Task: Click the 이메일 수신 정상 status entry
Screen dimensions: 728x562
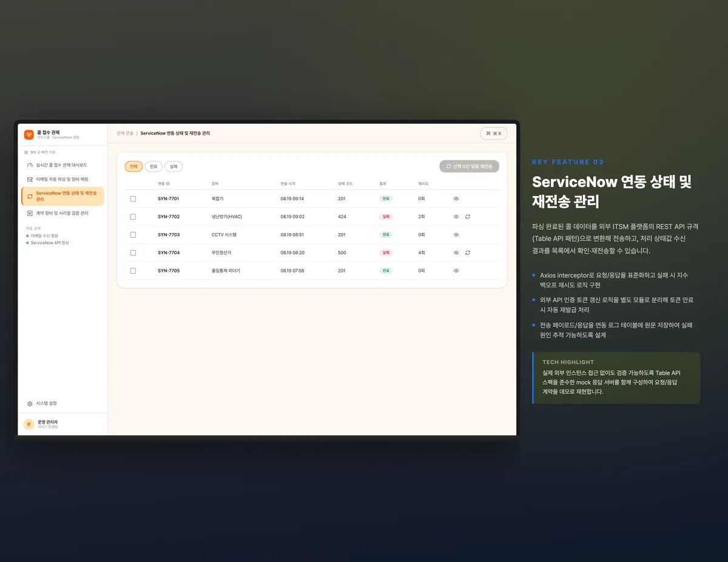Action: 42,235
